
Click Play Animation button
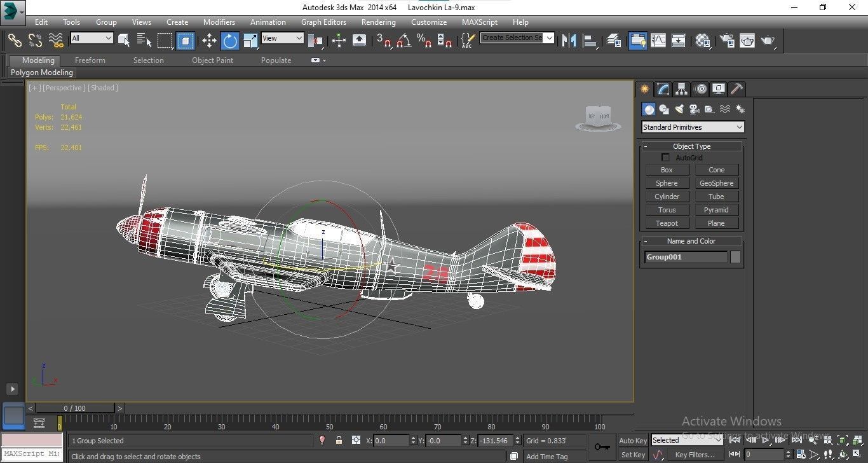point(766,439)
